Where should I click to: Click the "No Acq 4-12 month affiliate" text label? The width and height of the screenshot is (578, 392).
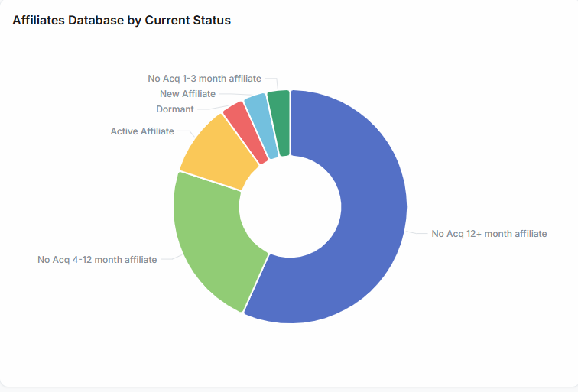[x=97, y=260]
